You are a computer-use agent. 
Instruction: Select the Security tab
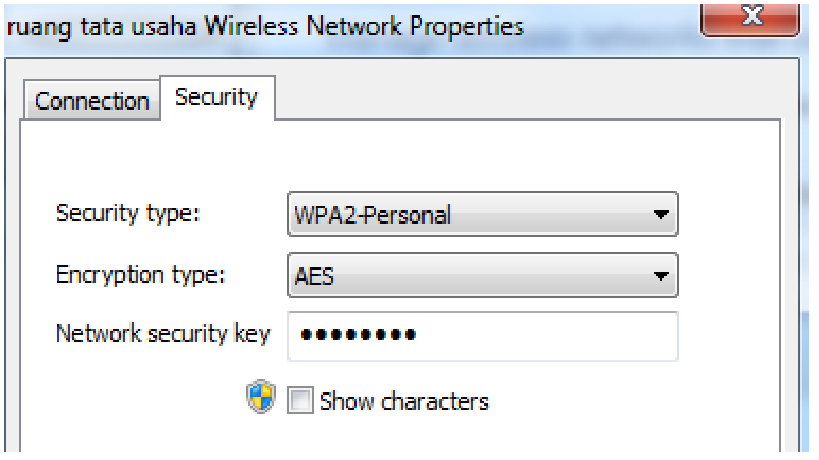point(216,97)
